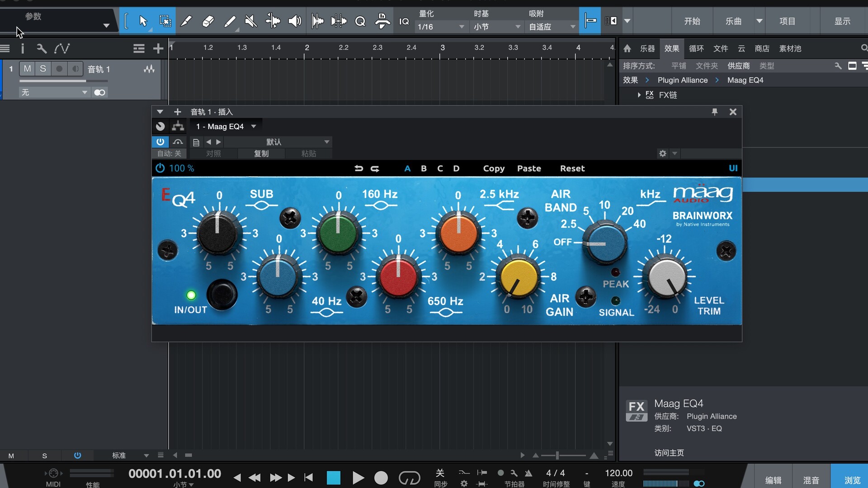Open the 自适应 snap dropdown
Screen dimensions: 868x488
pos(552,27)
